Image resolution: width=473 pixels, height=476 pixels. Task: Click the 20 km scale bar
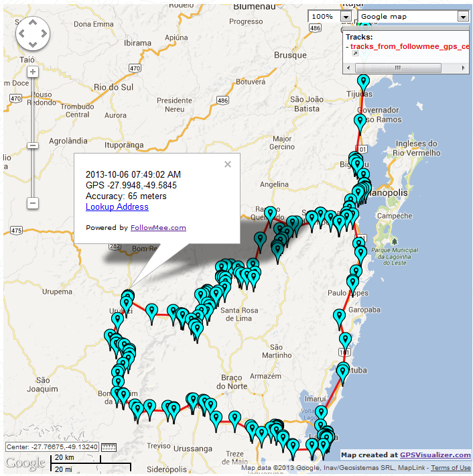[76, 460]
